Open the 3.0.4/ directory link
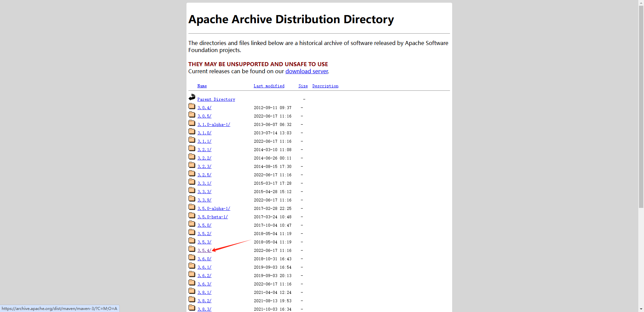 point(204,108)
